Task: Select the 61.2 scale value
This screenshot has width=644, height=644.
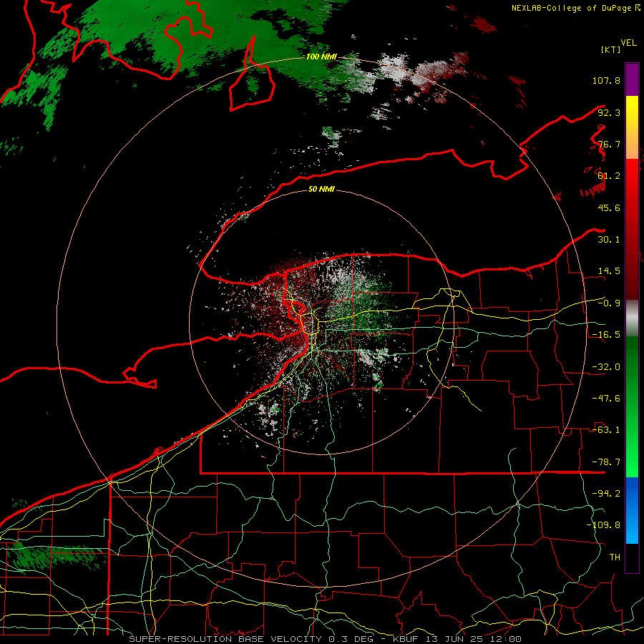Action: (x=609, y=175)
